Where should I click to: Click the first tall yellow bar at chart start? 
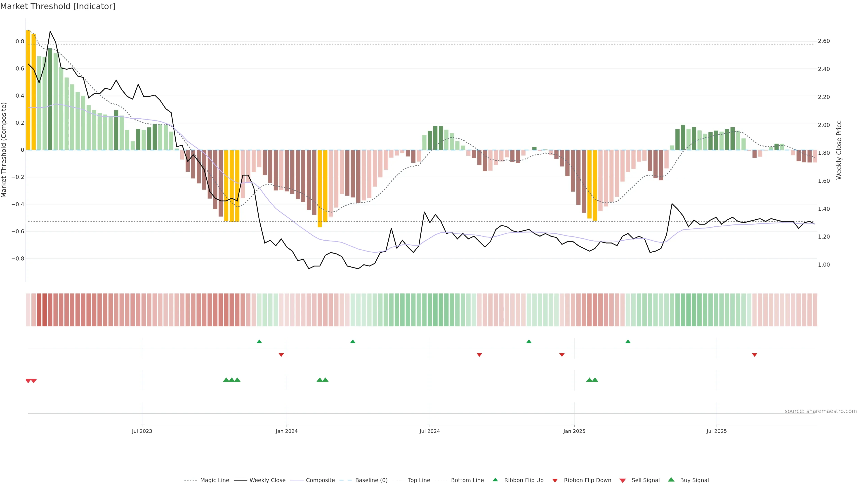tap(28, 90)
